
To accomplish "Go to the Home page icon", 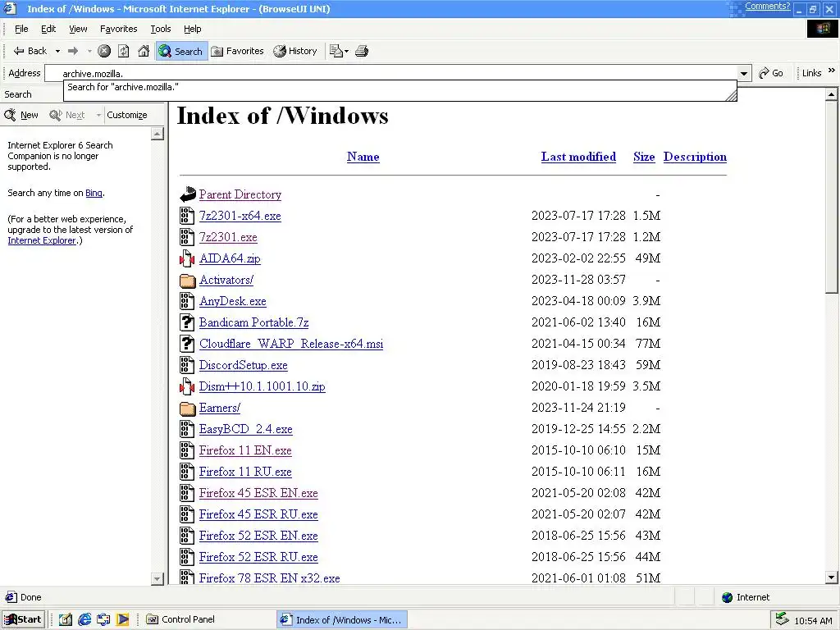I will [x=143, y=51].
